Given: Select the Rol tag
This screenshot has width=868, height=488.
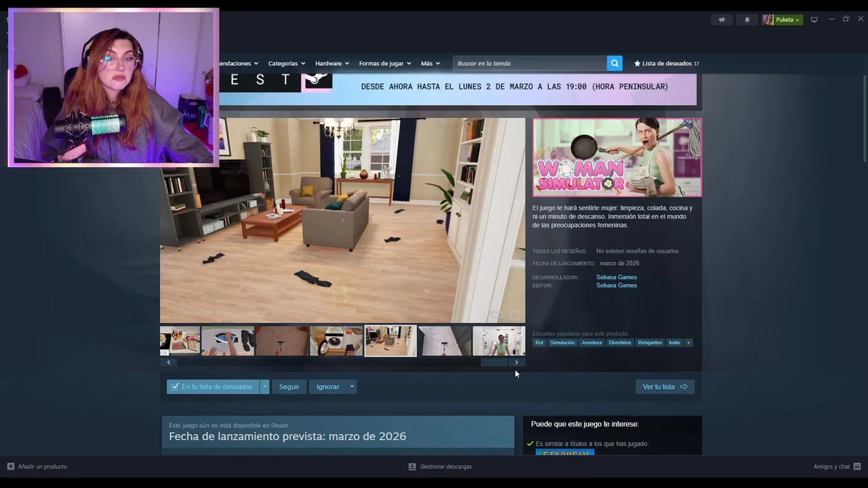Looking at the screenshot, I should click(x=539, y=342).
